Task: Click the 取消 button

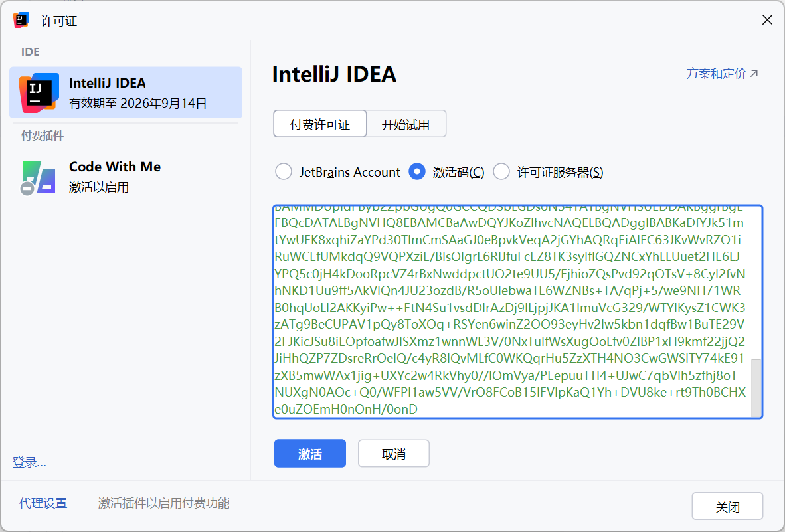Action: [393, 453]
